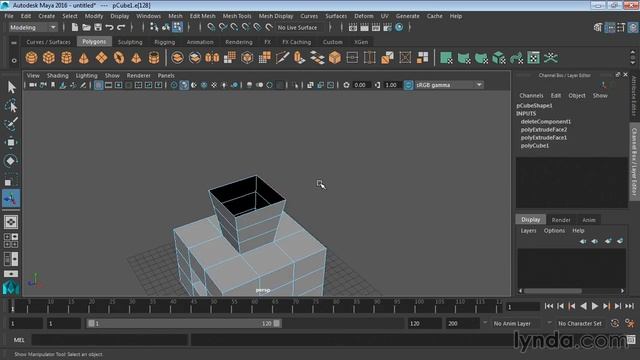Toggle Snap to Points
Viewport: 640px width, 360px height.
click(x=234, y=27)
